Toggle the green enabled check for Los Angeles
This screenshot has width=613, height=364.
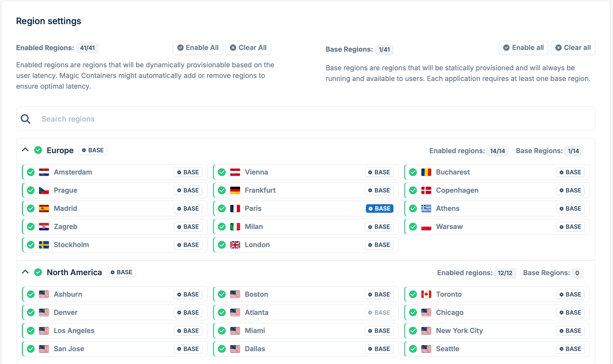click(x=31, y=331)
